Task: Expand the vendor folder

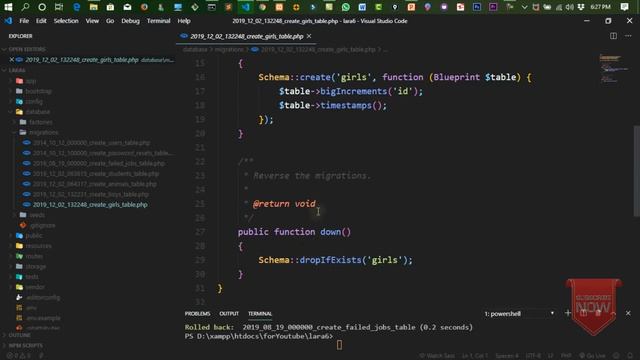Action: (x=35, y=287)
